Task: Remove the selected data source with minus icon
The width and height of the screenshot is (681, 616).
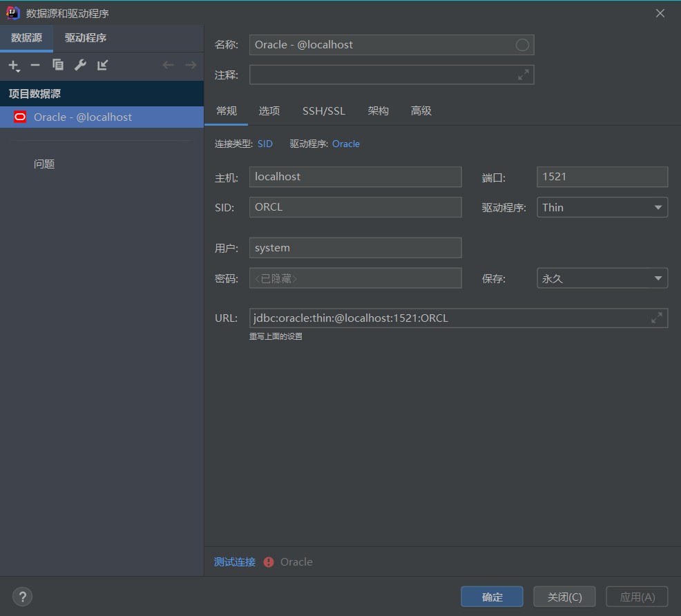Action: click(35, 66)
